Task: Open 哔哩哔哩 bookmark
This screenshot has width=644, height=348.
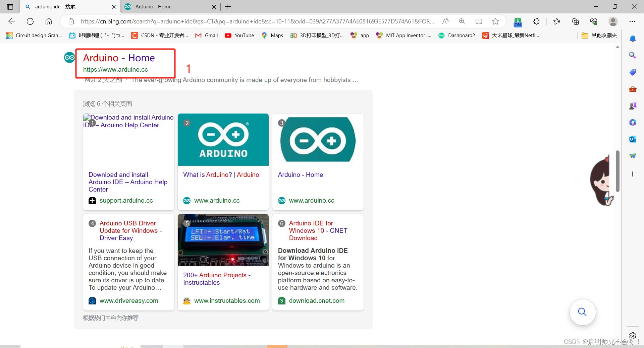Action: coord(97,36)
